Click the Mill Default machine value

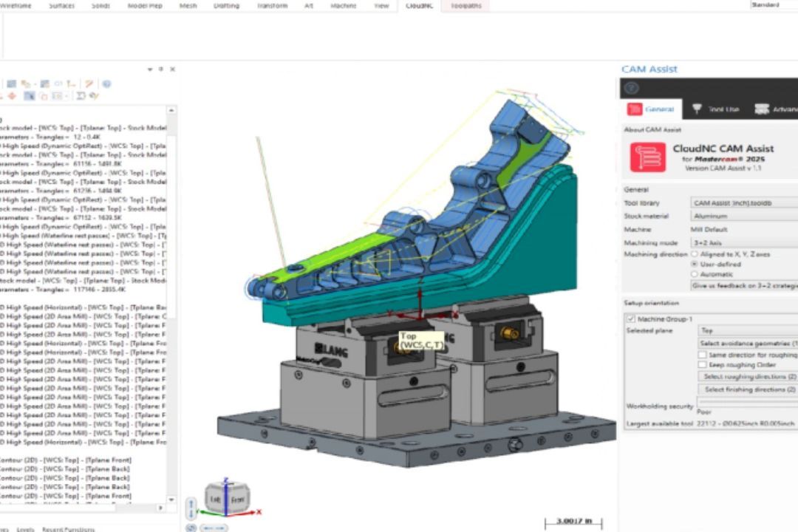point(709,230)
